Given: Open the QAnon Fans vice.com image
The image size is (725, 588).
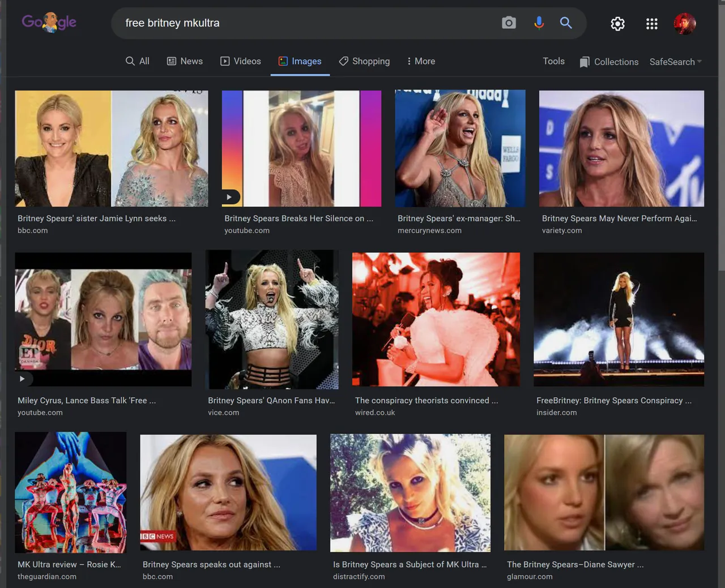Looking at the screenshot, I should pos(272,320).
